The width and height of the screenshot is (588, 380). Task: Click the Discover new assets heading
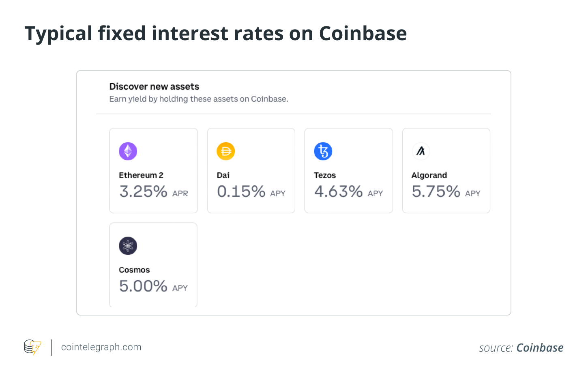tap(154, 86)
